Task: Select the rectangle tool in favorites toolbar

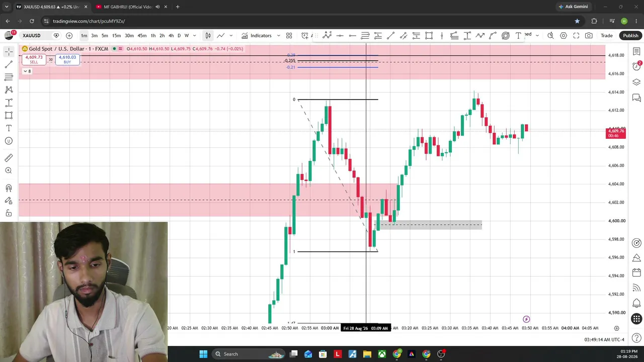Action: [429, 36]
